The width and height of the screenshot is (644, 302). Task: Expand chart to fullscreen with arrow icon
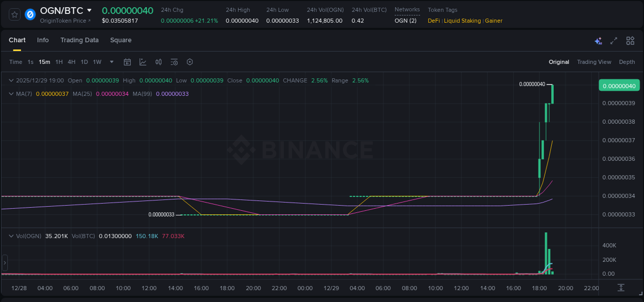(x=614, y=40)
